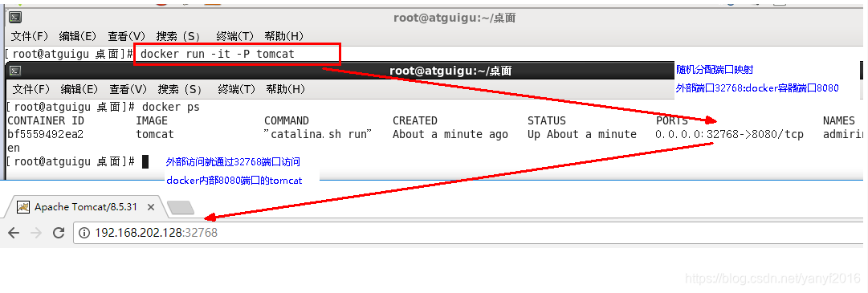Open 终端(T) menu in the back terminal

pos(235,36)
